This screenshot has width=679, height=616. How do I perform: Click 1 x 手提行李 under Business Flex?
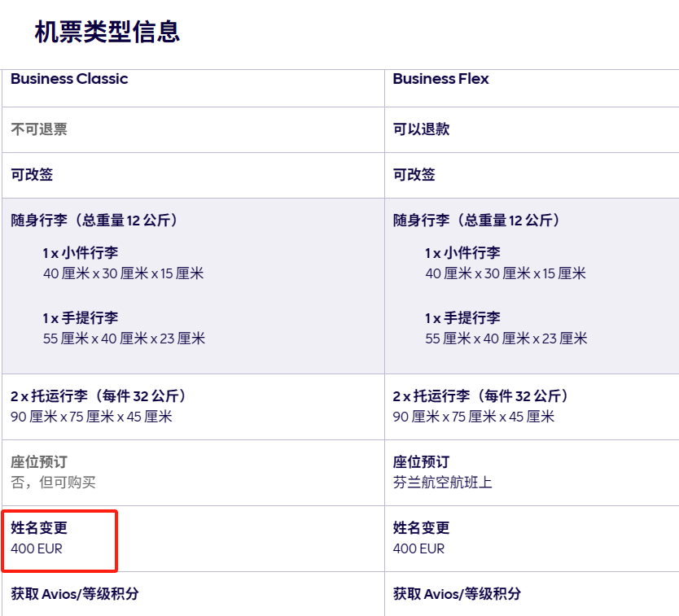click(462, 318)
